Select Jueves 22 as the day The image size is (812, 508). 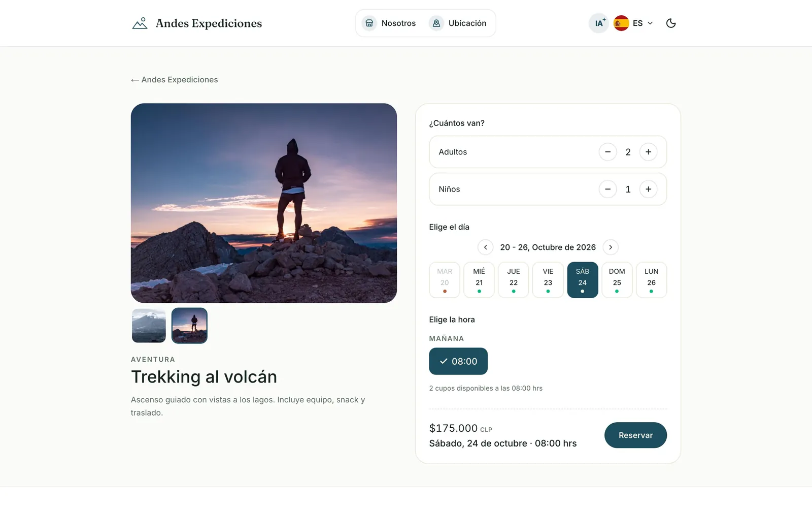tap(514, 280)
